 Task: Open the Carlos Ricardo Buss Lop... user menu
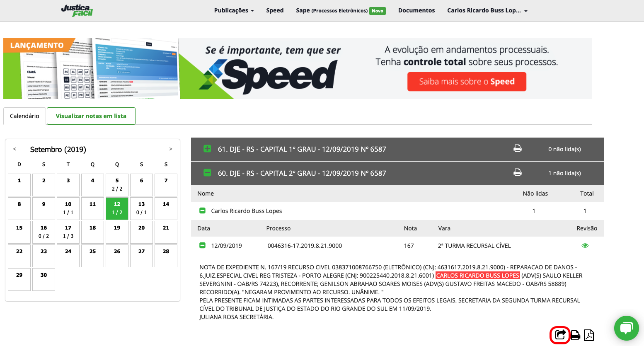pyautogui.click(x=487, y=10)
